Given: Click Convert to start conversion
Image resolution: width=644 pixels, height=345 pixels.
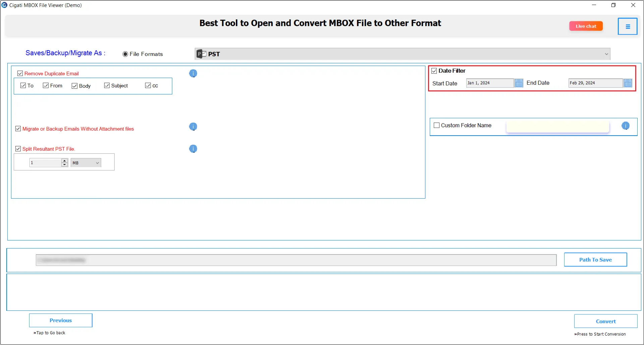Looking at the screenshot, I should (x=606, y=321).
